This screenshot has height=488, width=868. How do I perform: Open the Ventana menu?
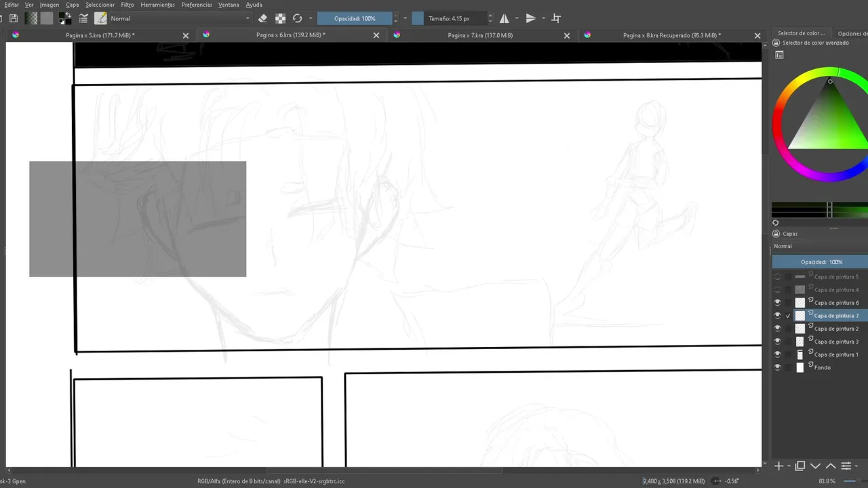click(x=229, y=5)
